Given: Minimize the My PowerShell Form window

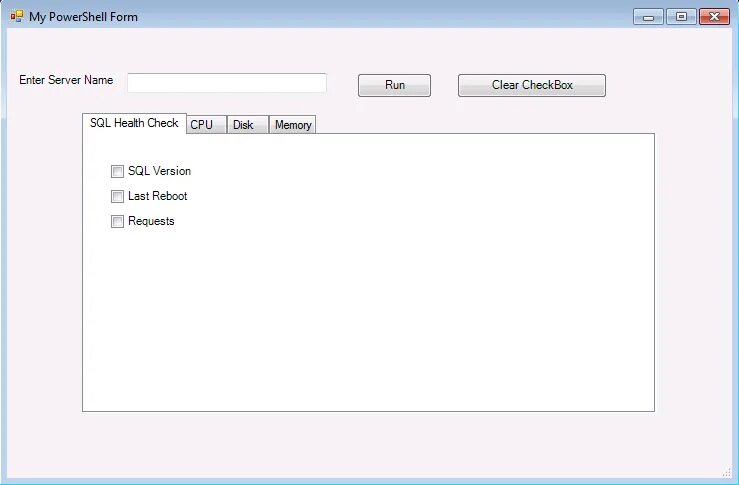Looking at the screenshot, I should [649, 17].
